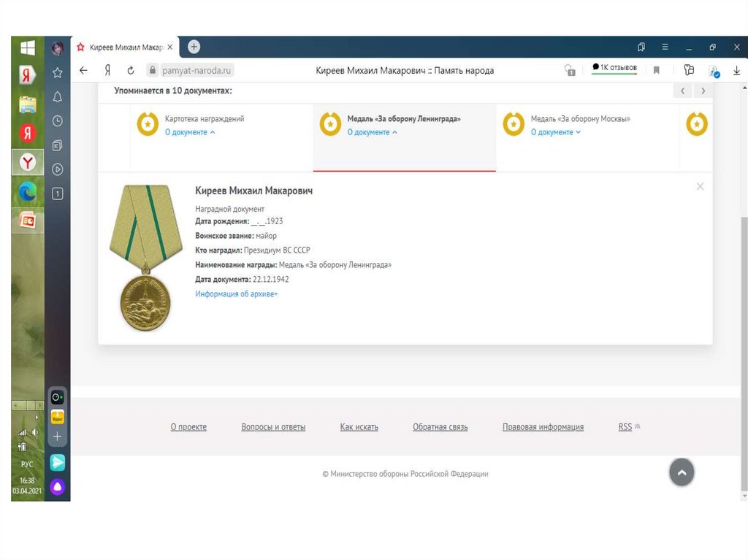Open notifications bell in sidebar
The width and height of the screenshot is (748, 560).
(57, 97)
